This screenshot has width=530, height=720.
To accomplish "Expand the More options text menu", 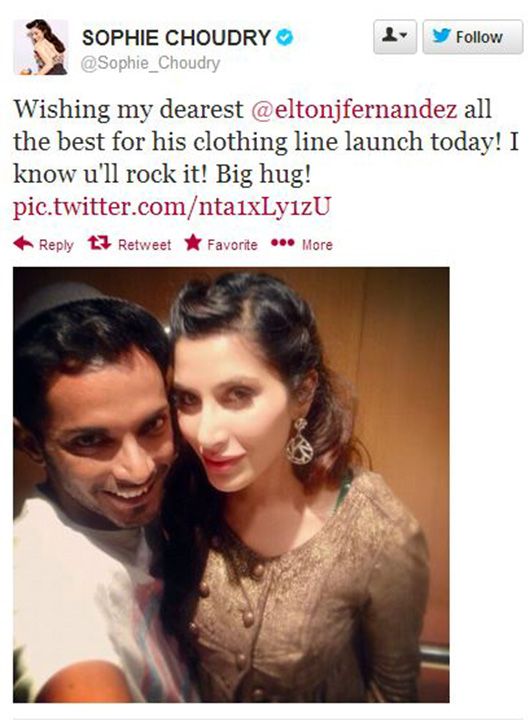I will point(317,245).
